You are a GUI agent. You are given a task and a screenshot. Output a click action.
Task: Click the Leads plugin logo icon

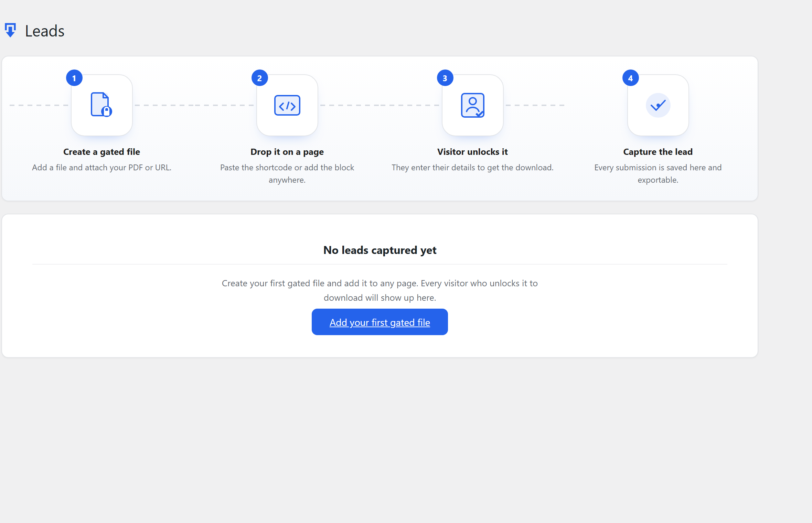10,30
